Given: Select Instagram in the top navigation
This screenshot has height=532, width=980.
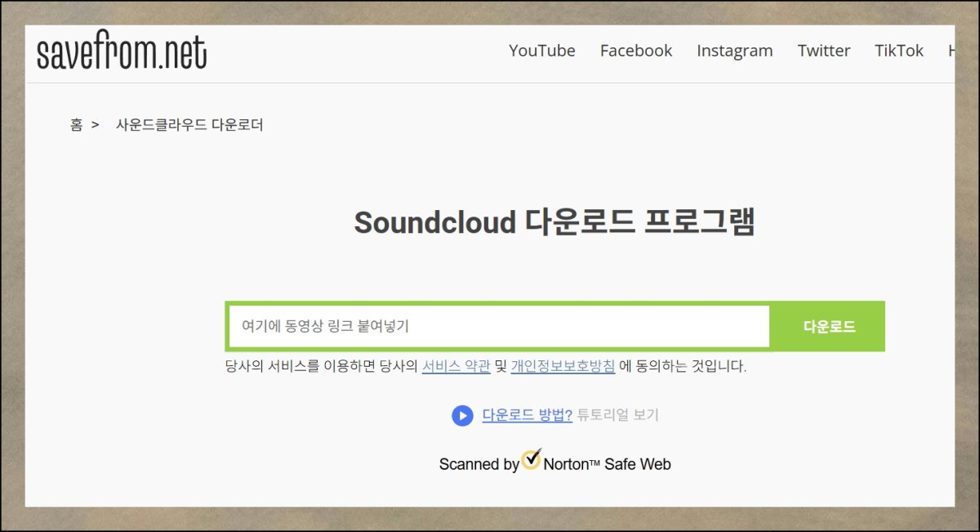Looking at the screenshot, I should coord(734,51).
